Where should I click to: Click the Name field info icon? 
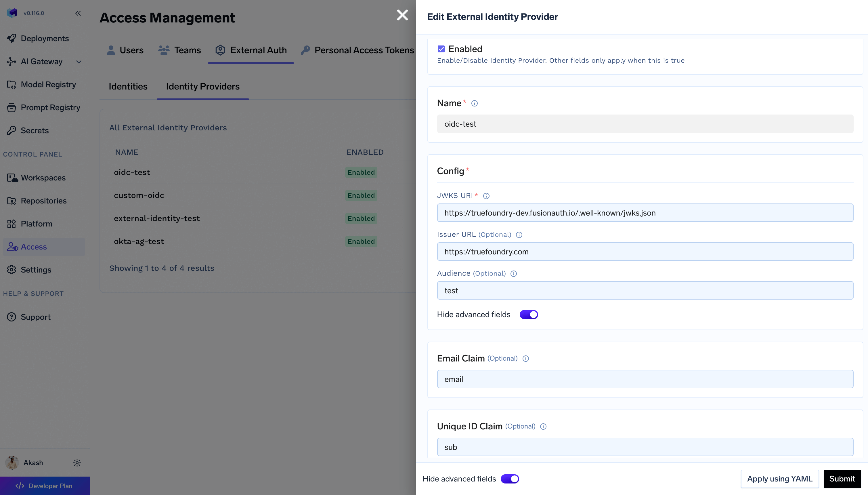point(474,103)
